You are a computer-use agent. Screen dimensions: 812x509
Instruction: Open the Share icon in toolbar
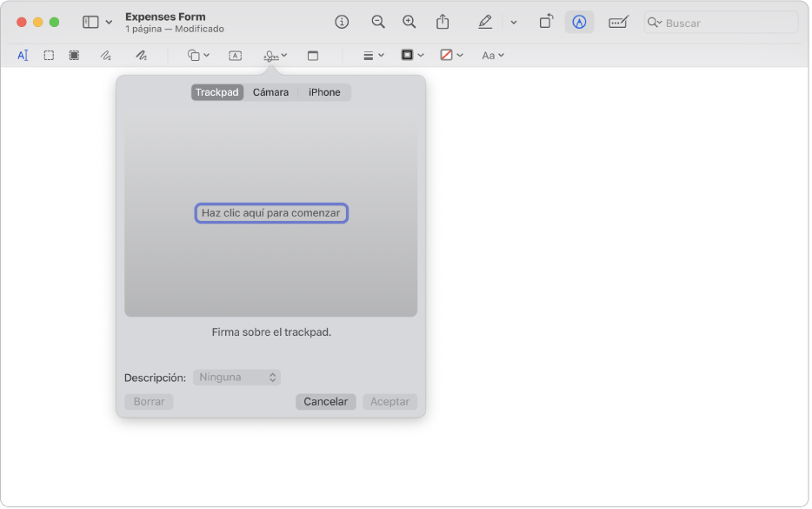(x=443, y=22)
